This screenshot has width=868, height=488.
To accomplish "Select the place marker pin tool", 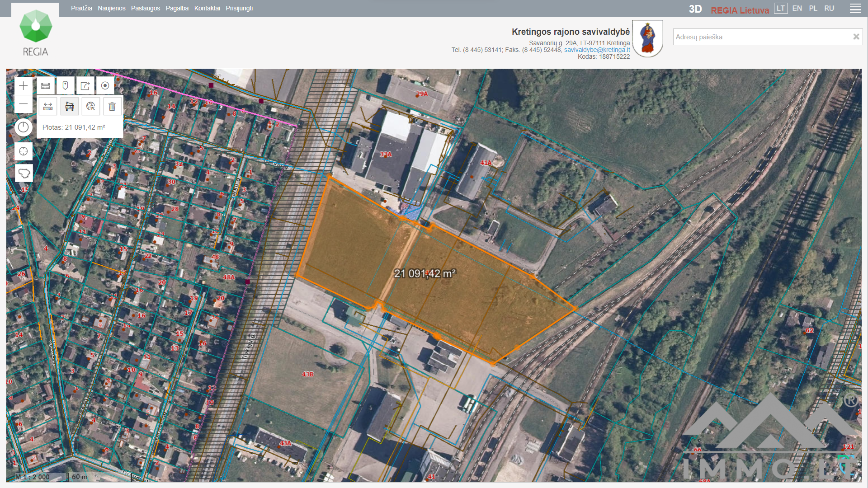I will click(66, 86).
